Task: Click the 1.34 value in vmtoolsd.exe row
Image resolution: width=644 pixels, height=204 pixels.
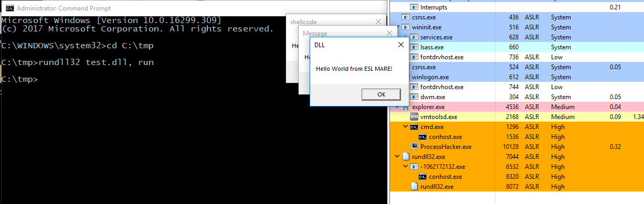Action: pos(639,117)
